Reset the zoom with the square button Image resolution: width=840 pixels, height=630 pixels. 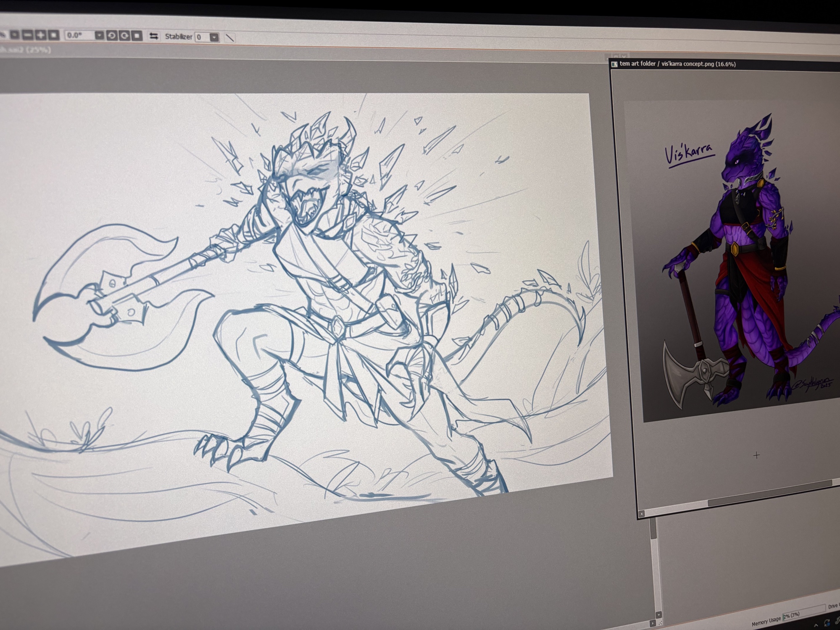[x=53, y=35]
